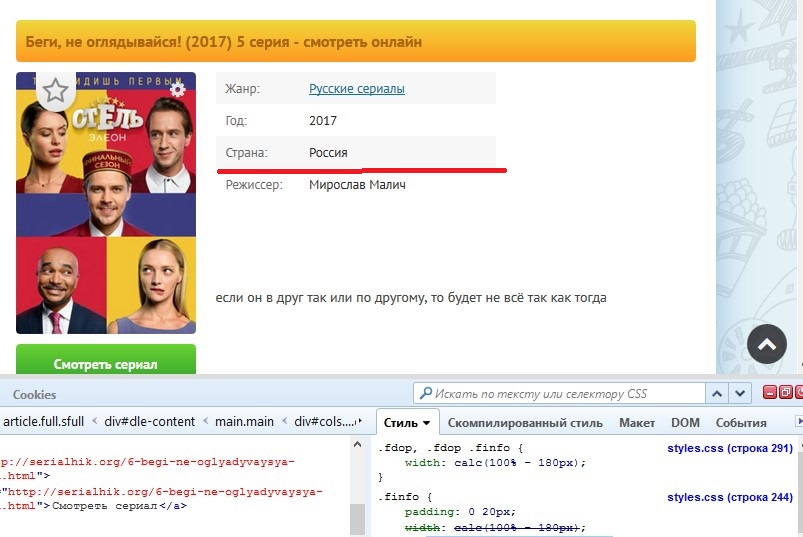The image size is (803, 537).
Task: Select the div#cols breadcrumb element
Action: 325,421
